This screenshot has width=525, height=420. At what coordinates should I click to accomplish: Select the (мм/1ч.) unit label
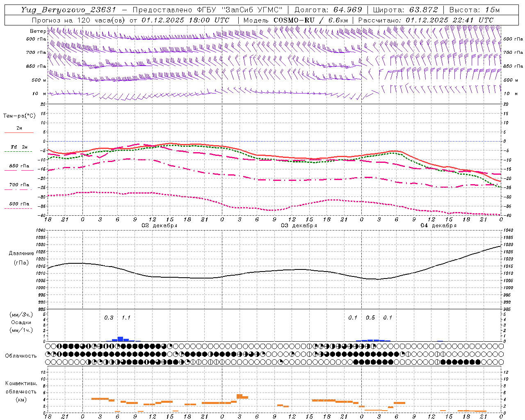21,330
